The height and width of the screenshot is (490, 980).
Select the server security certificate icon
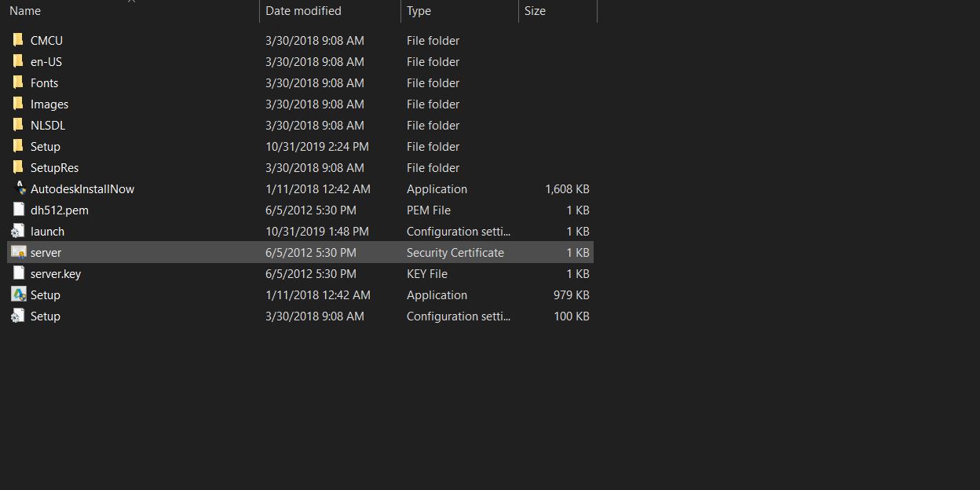(x=18, y=252)
